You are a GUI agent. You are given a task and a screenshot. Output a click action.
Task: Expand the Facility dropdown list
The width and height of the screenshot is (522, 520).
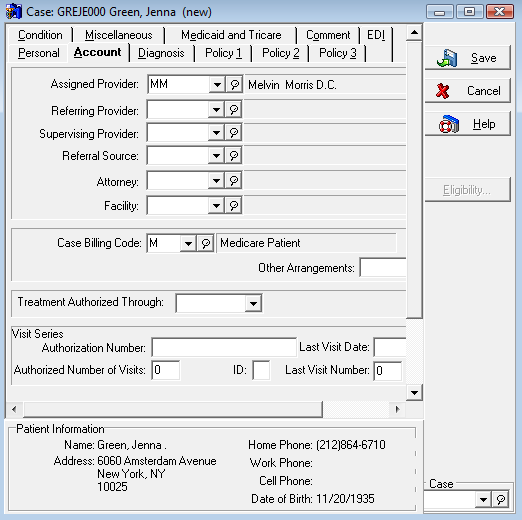click(x=216, y=205)
